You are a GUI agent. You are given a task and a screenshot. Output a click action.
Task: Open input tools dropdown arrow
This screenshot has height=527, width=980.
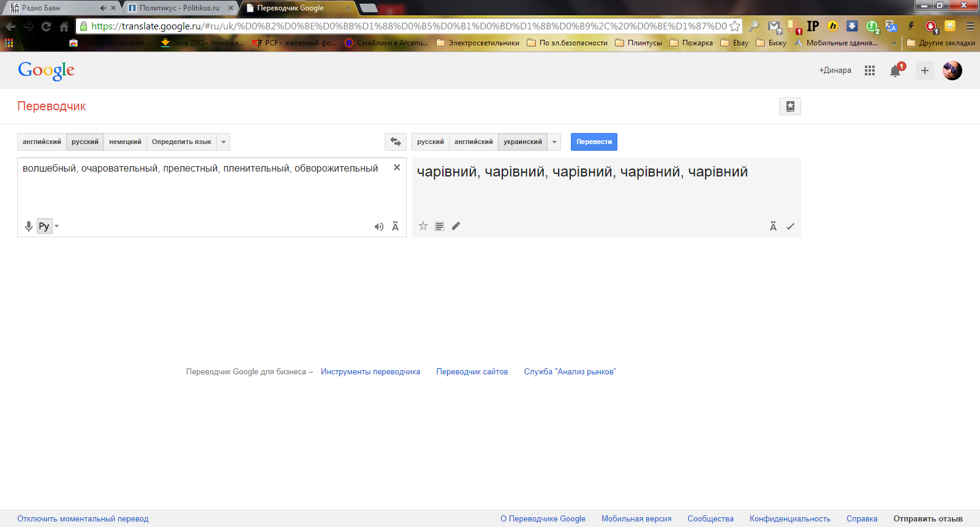tap(57, 226)
